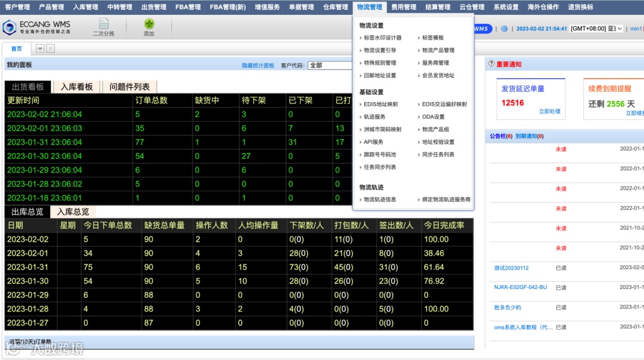Open 退货换标 menu

click(x=580, y=7)
